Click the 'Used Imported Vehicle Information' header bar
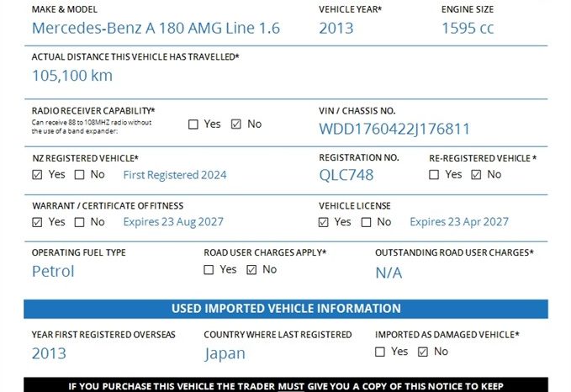The height and width of the screenshot is (392, 571). tap(286, 309)
